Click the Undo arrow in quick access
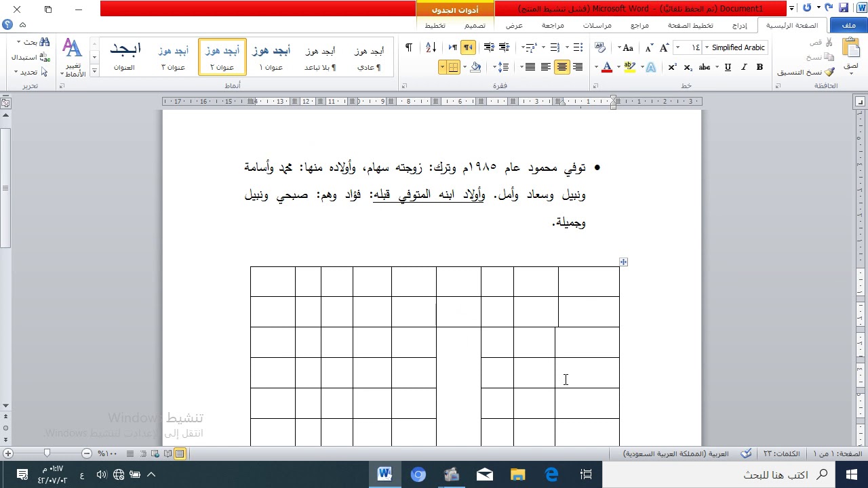This screenshot has width=868, height=488. [828, 8]
